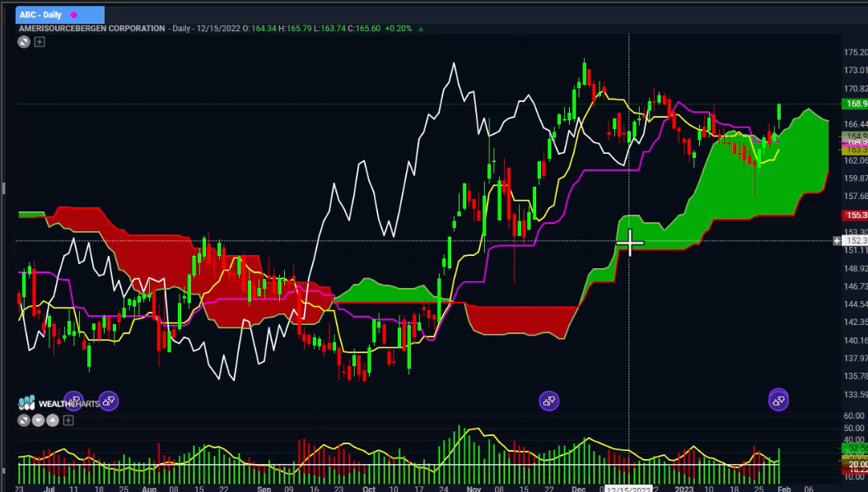Click the WealthCharts logo
Image resolution: width=868 pixels, height=492 pixels.
[x=58, y=403]
